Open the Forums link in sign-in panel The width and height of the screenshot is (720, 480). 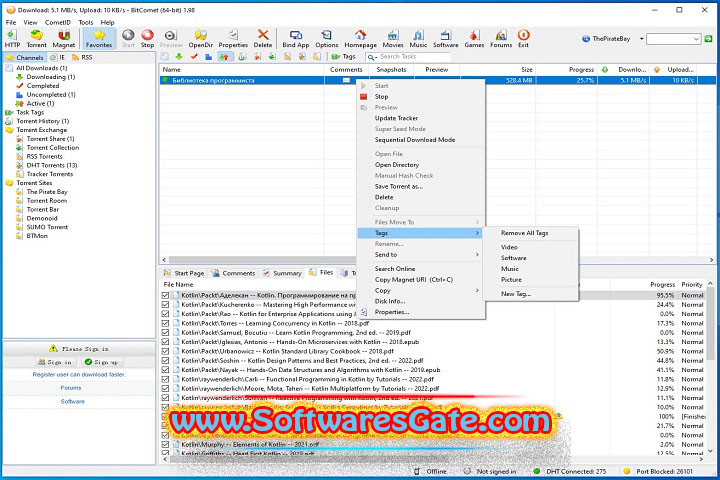click(71, 388)
